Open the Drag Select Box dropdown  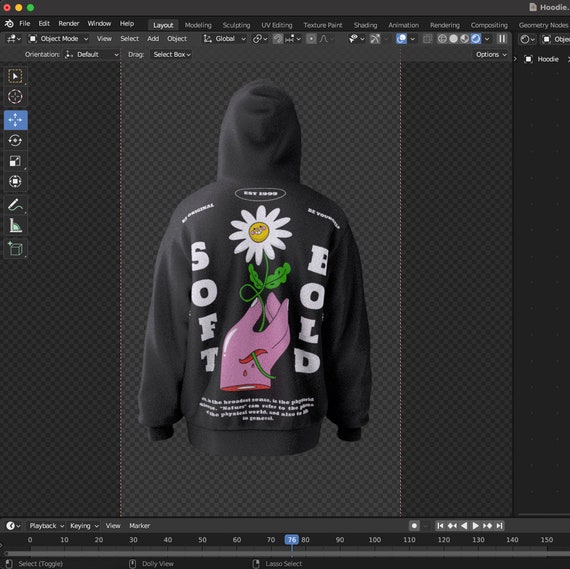(x=172, y=55)
